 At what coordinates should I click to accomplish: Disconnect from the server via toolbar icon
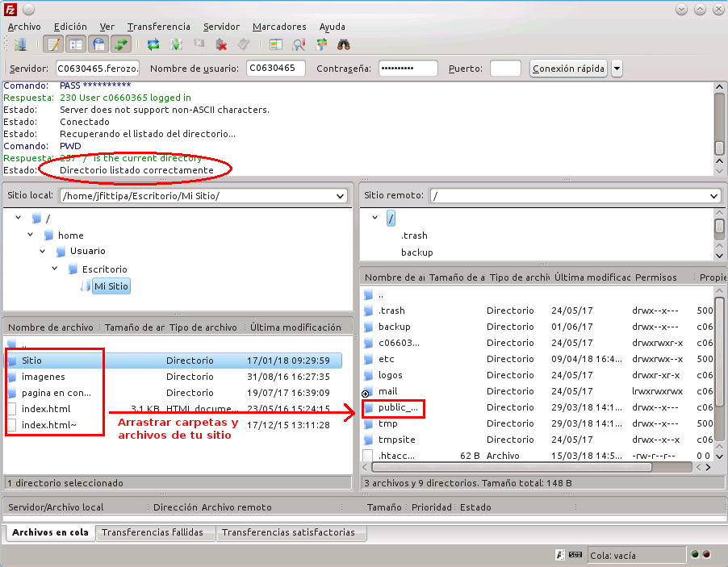click(221, 44)
